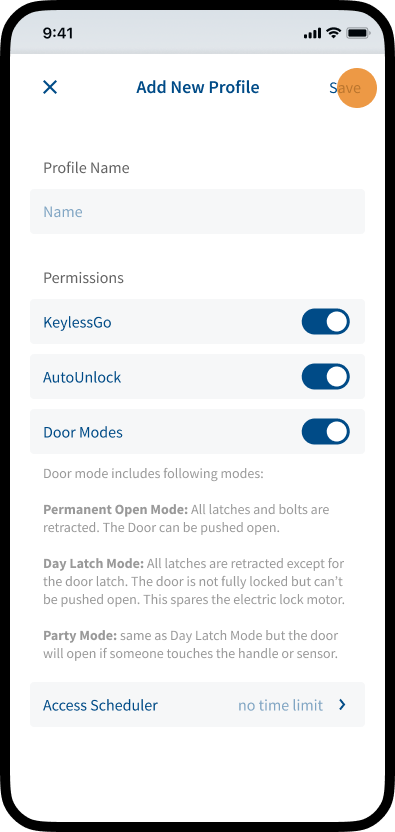
Task: Tap the Wi-Fi status icon
Action: [x=333, y=33]
